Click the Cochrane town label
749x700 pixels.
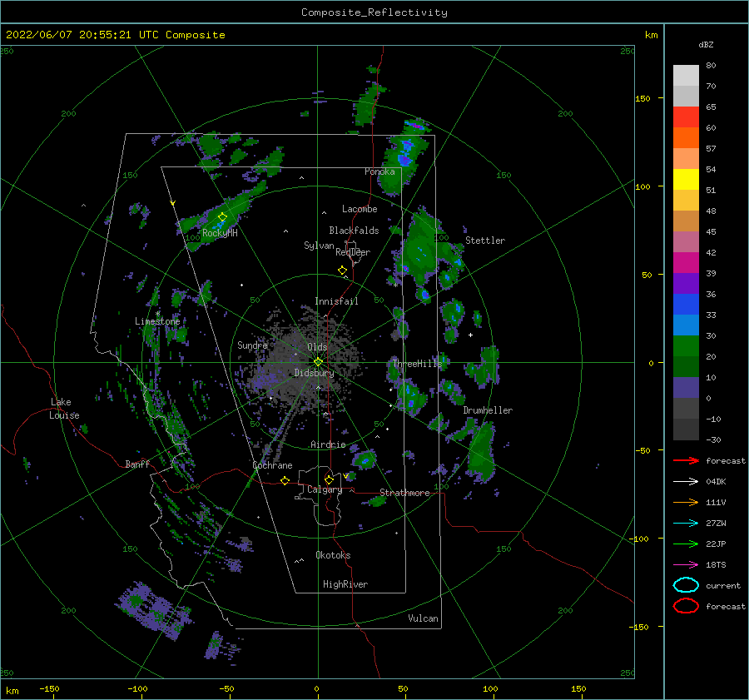point(272,465)
